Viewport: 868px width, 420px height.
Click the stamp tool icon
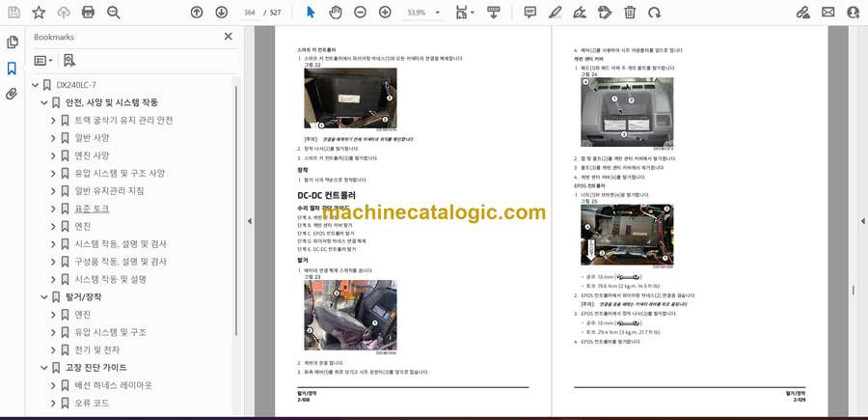605,13
